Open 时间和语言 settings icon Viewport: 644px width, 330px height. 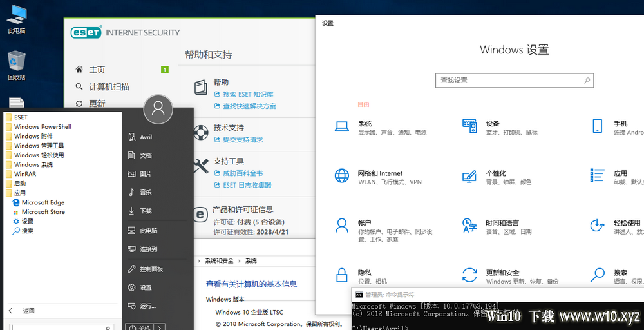pyautogui.click(x=469, y=226)
